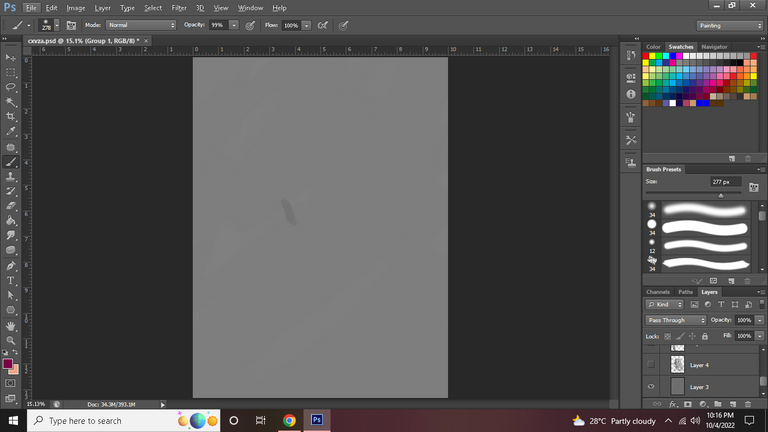Click the foreground color swatch
The width and height of the screenshot is (768, 432).
pos(7,363)
